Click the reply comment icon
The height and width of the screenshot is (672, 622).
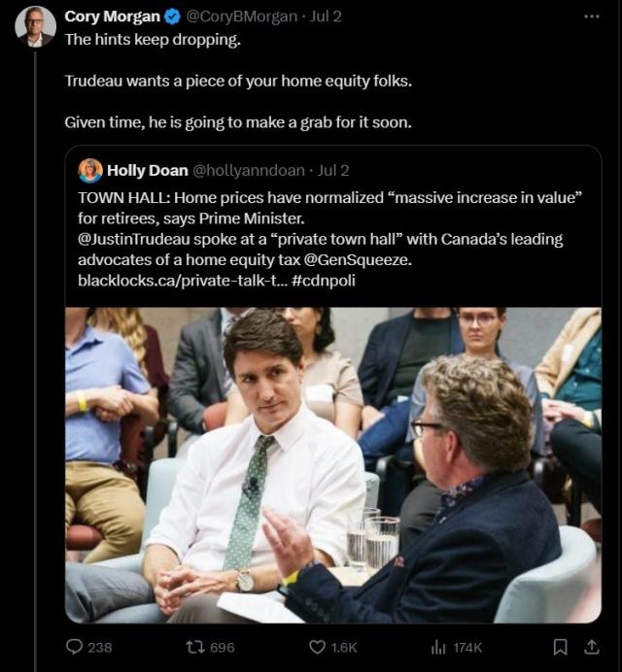[x=74, y=647]
